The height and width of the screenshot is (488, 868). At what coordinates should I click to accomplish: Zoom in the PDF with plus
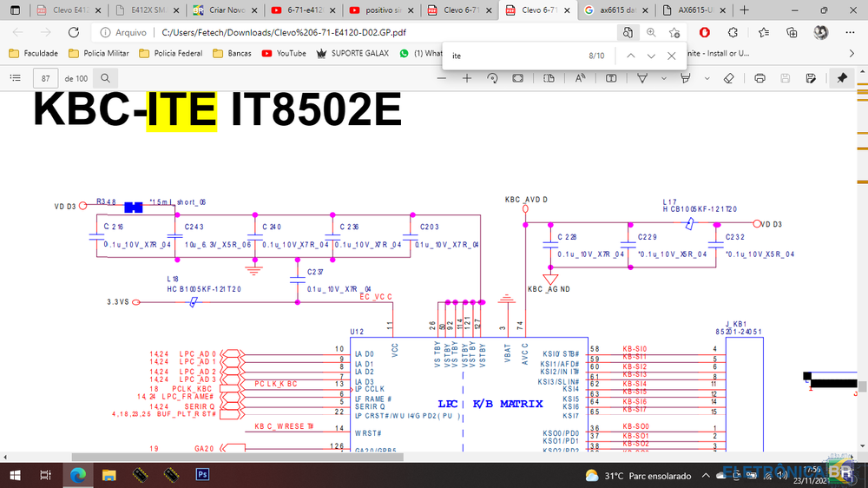click(467, 78)
